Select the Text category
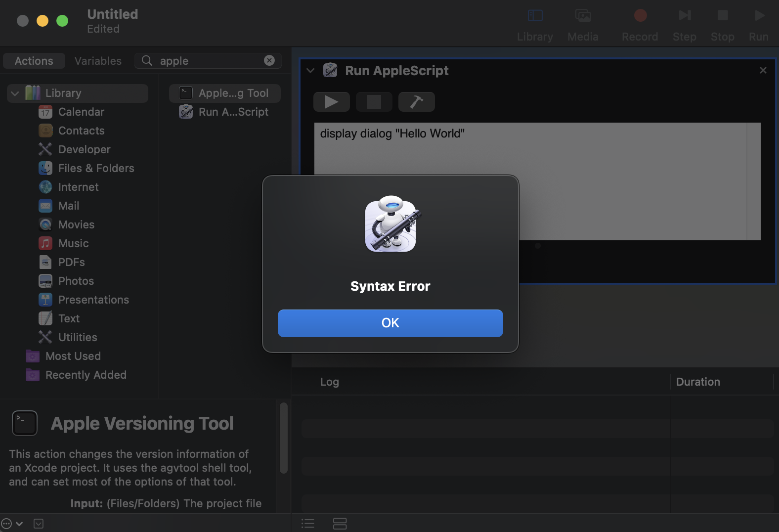This screenshot has width=779, height=532. (x=69, y=319)
